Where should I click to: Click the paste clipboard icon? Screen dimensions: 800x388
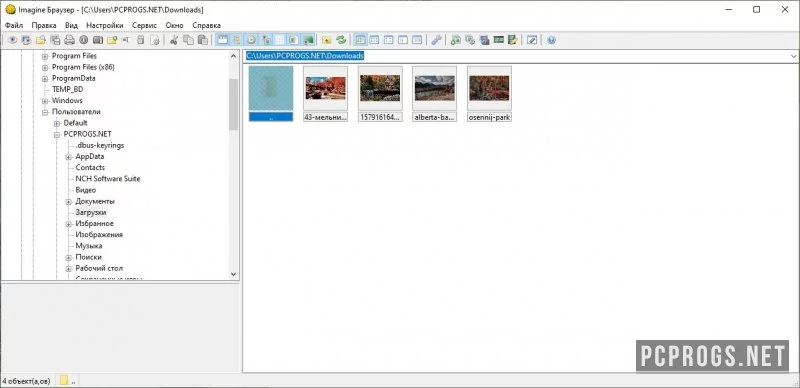coord(203,40)
